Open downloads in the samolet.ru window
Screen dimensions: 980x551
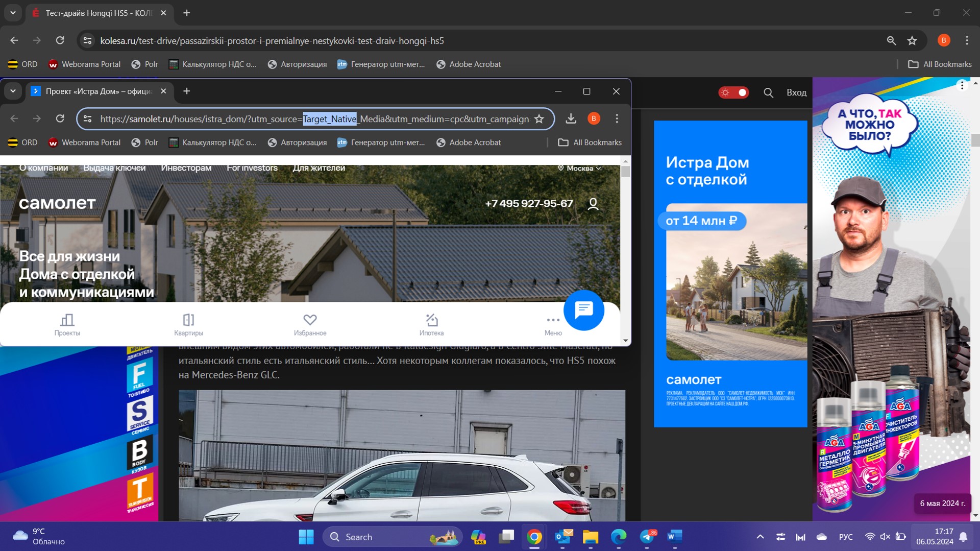pyautogui.click(x=571, y=118)
